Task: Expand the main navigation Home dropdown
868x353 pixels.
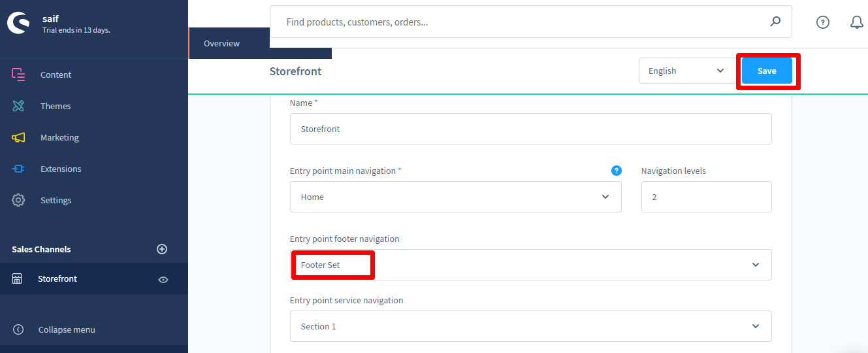Action: click(x=455, y=197)
